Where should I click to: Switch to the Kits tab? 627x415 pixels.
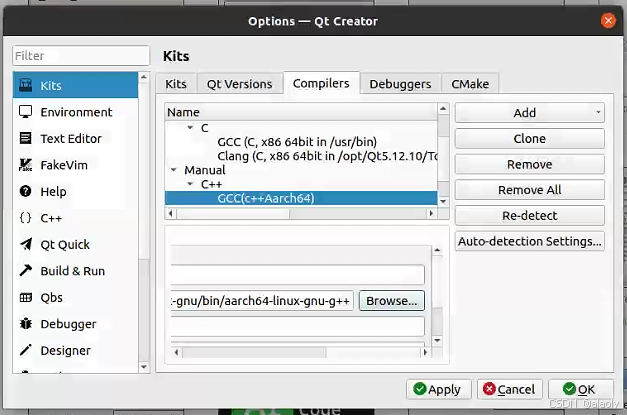click(176, 84)
